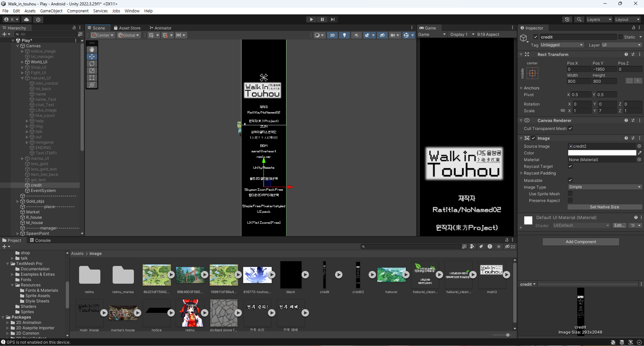Open the Game display mode dropdown

pos(432,34)
